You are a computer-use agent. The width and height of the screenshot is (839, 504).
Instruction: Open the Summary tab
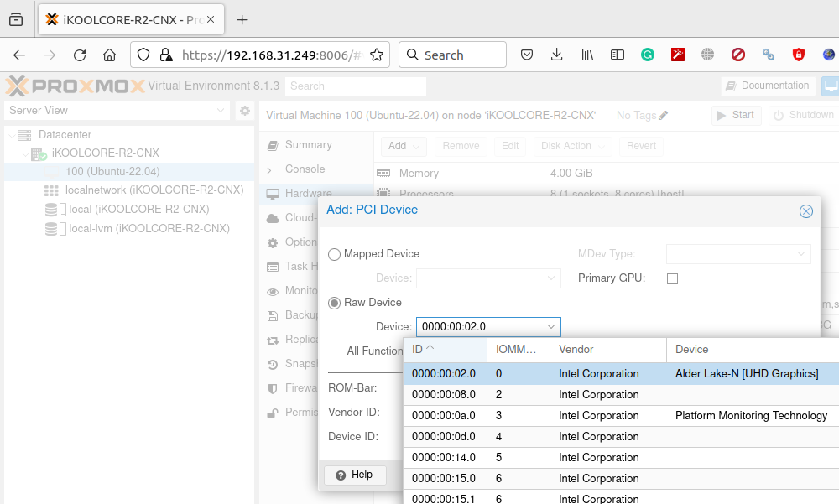(308, 145)
